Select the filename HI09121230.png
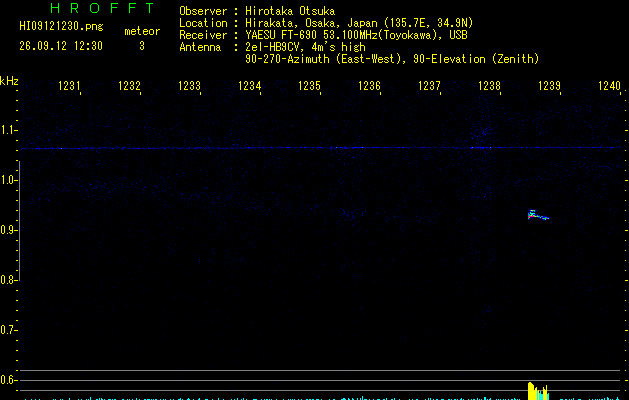Screen dimensions: 629x400 pos(61,26)
